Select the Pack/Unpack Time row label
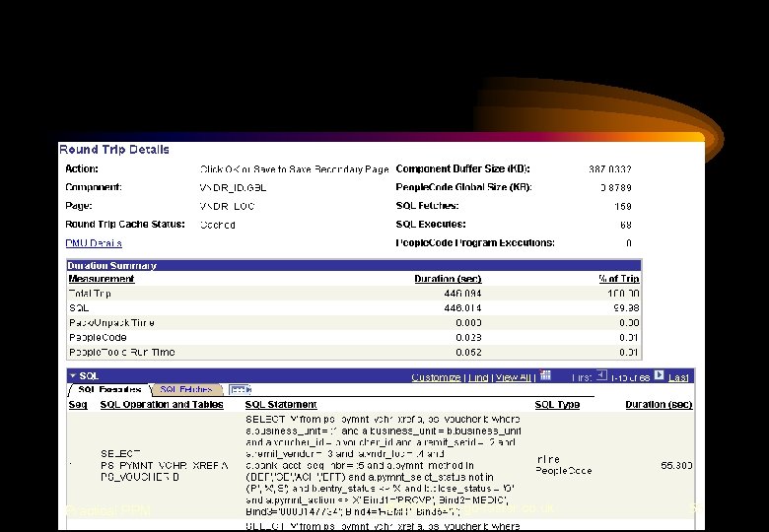The height and width of the screenshot is (532, 769). click(111, 323)
